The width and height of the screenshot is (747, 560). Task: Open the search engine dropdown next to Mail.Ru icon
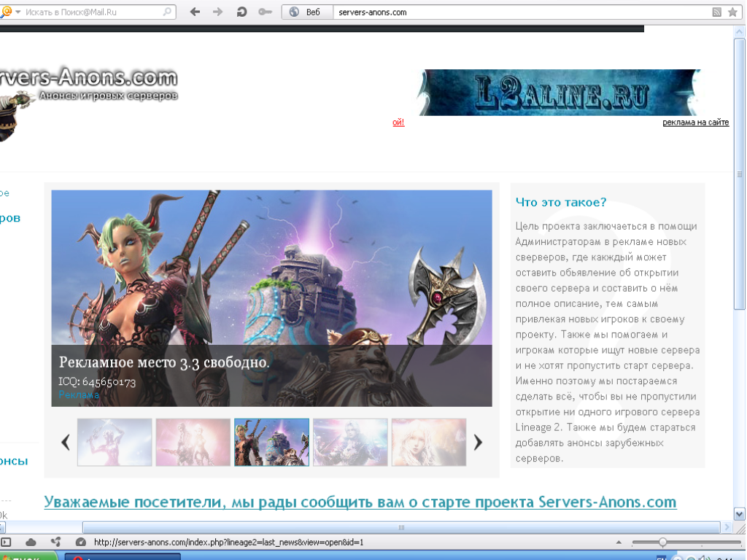coord(18,12)
